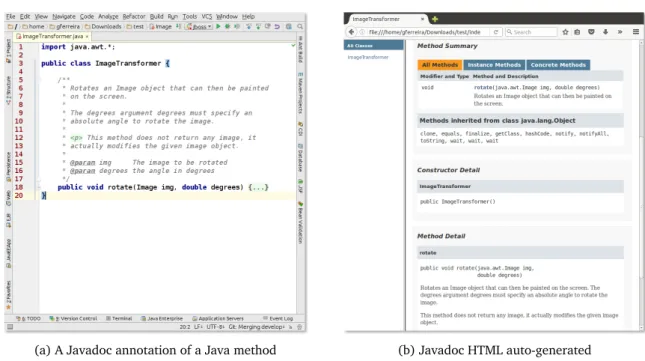Open the Event Log

click(x=278, y=318)
